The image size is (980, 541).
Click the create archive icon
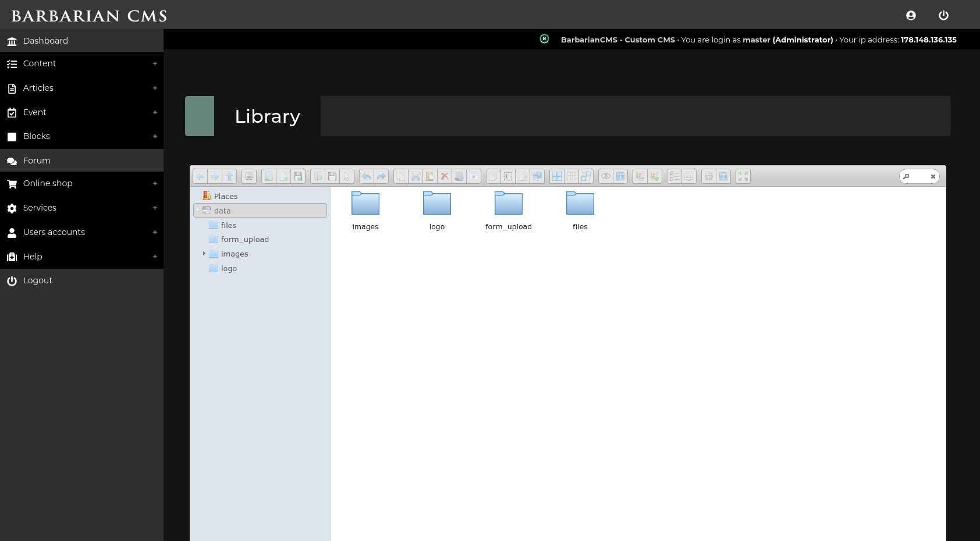pyautogui.click(x=655, y=176)
